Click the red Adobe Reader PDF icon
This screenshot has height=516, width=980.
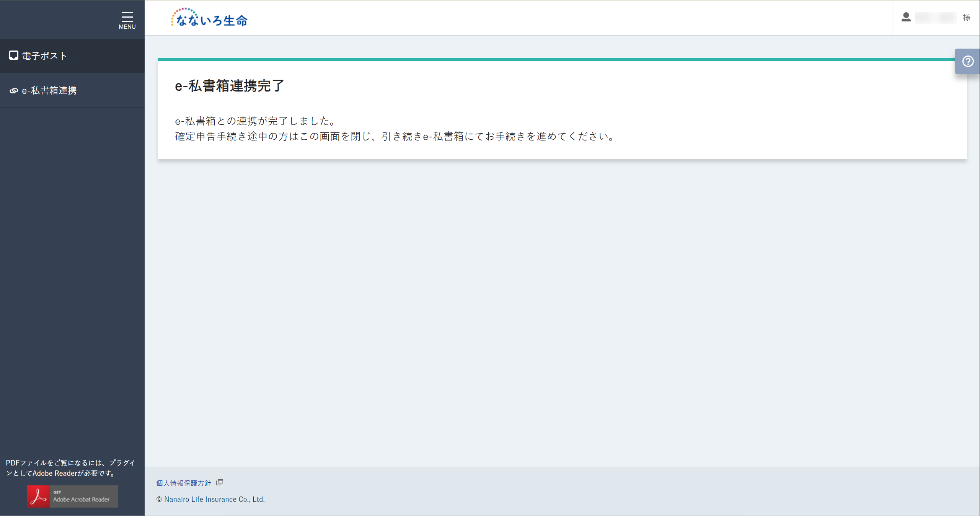(x=38, y=496)
